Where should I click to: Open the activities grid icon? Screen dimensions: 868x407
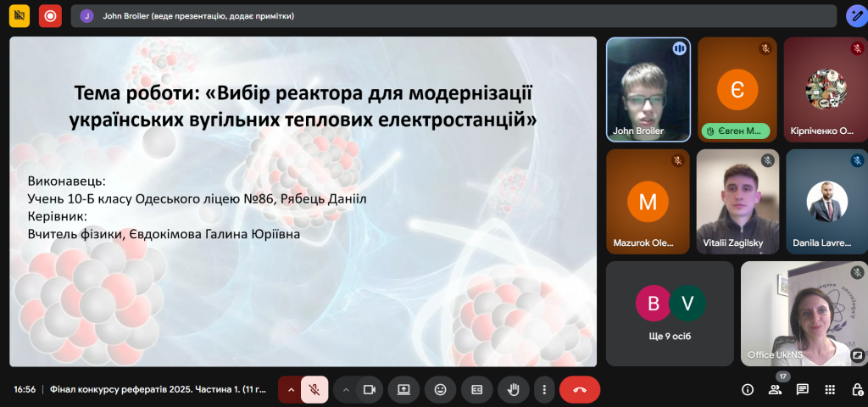pos(830,389)
